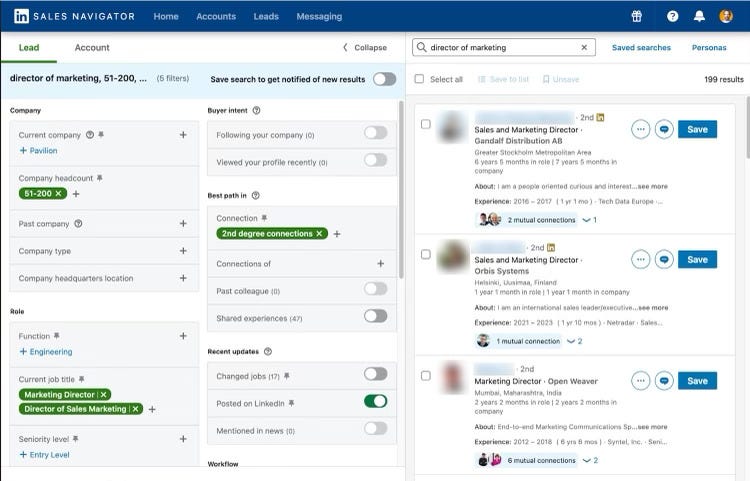Enable Mentioned in news toggle
Viewport: 750px width, 481px height.
pos(375,428)
